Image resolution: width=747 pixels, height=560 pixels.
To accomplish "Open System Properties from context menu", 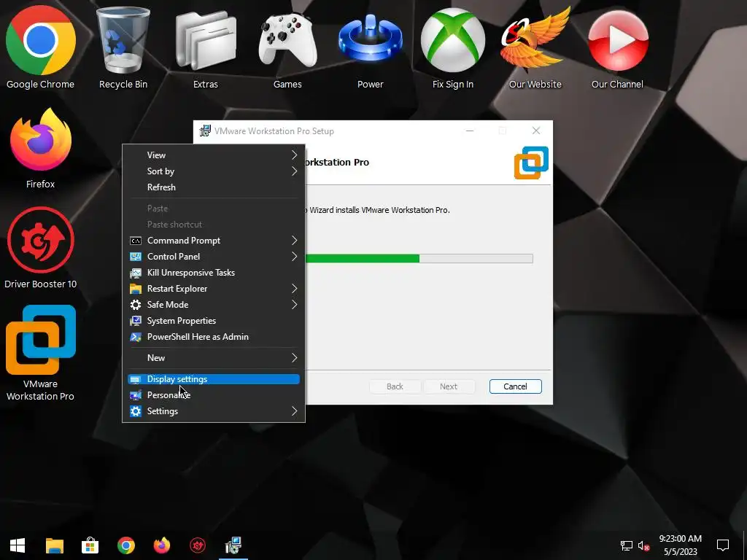I will pyautogui.click(x=214, y=321).
